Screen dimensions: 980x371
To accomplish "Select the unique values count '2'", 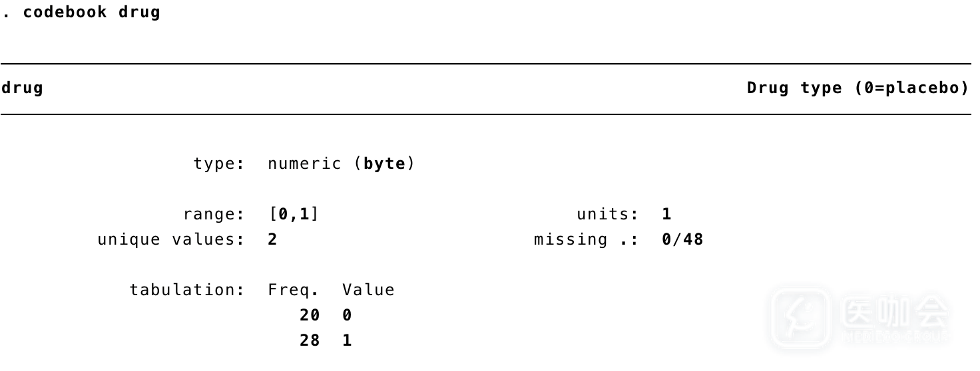I will 272,239.
